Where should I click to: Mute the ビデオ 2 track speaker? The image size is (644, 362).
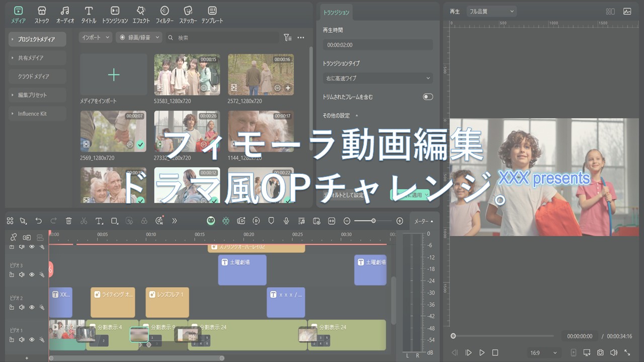click(x=22, y=307)
